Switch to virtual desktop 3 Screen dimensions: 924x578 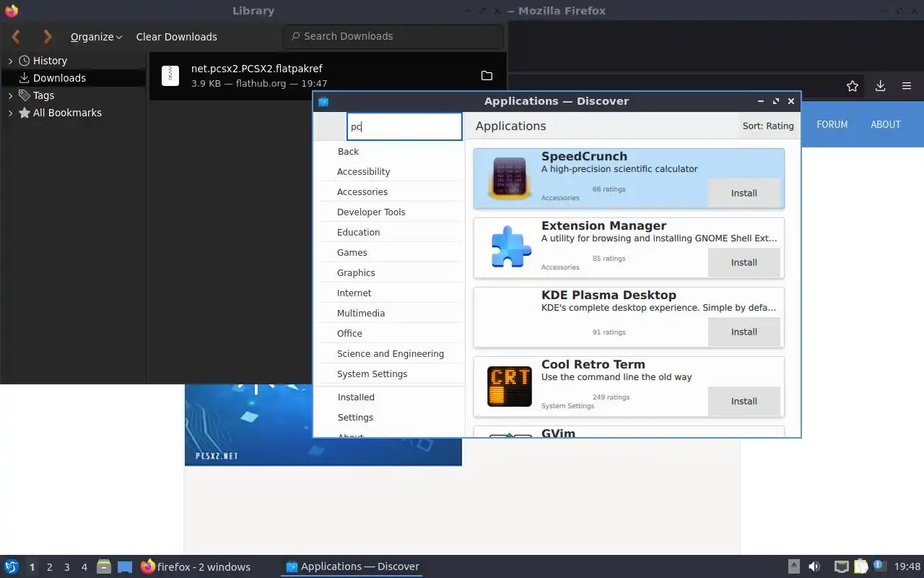[x=66, y=567]
